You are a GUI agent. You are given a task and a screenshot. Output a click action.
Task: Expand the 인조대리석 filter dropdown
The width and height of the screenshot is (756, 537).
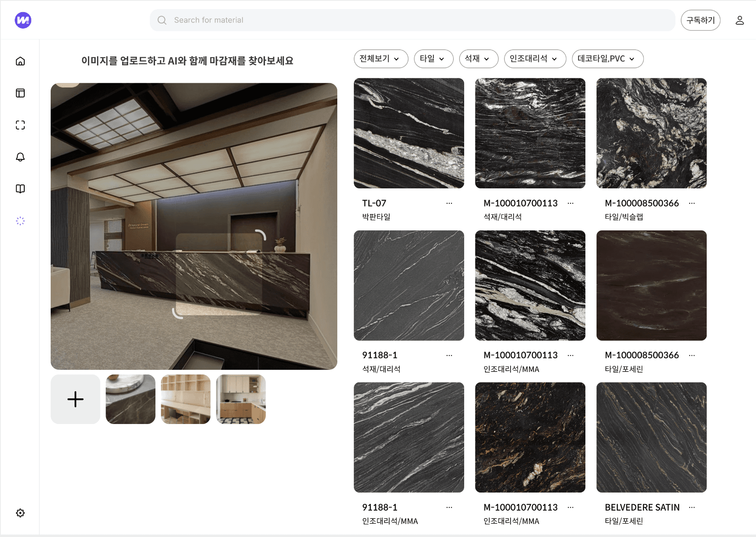click(x=535, y=59)
